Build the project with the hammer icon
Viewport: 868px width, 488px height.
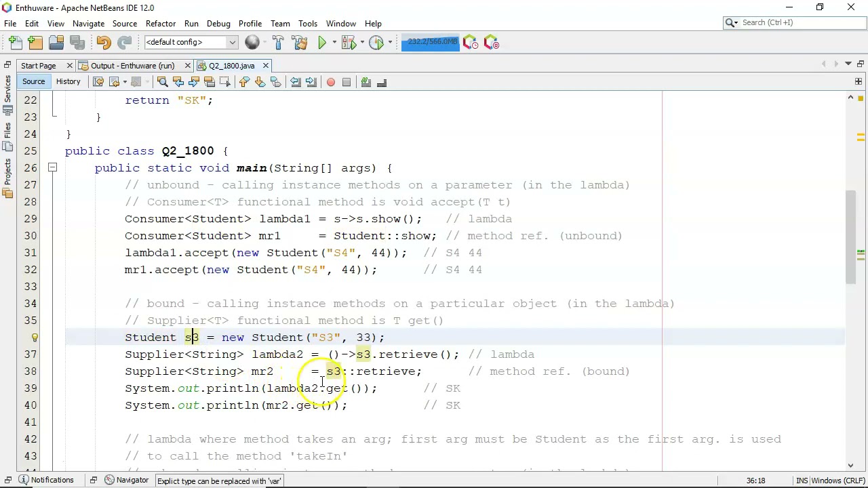pyautogui.click(x=278, y=42)
